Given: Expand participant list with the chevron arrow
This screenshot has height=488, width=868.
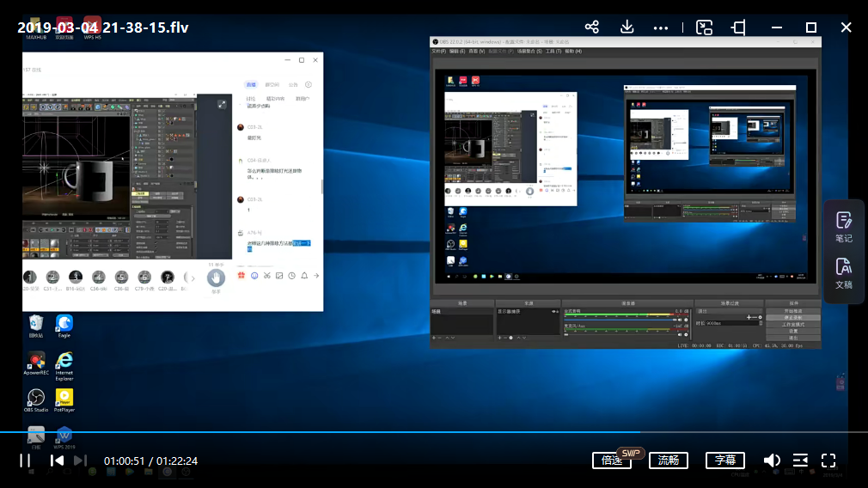Looking at the screenshot, I should point(193,278).
